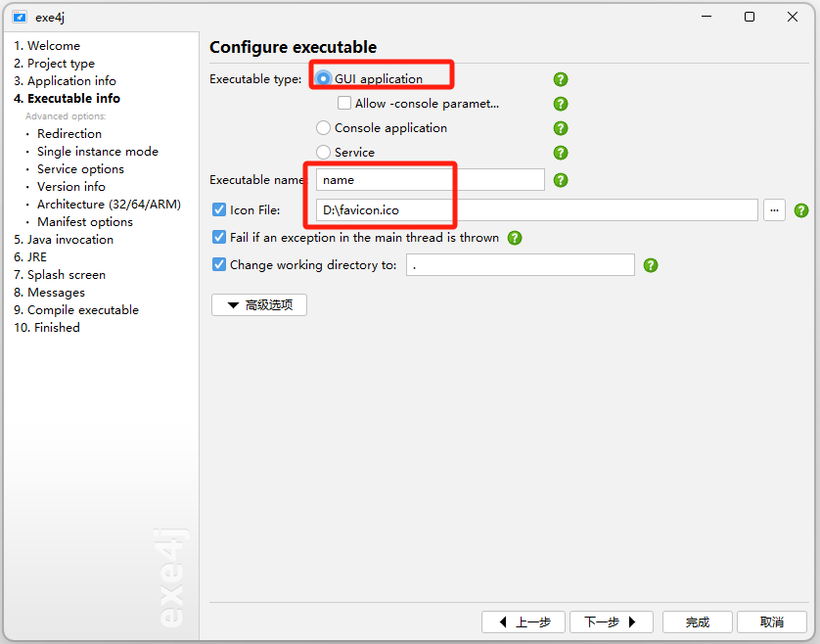Viewport: 820px width, 644px height.
Task: Open help for main thread exception option
Action: click(x=515, y=238)
